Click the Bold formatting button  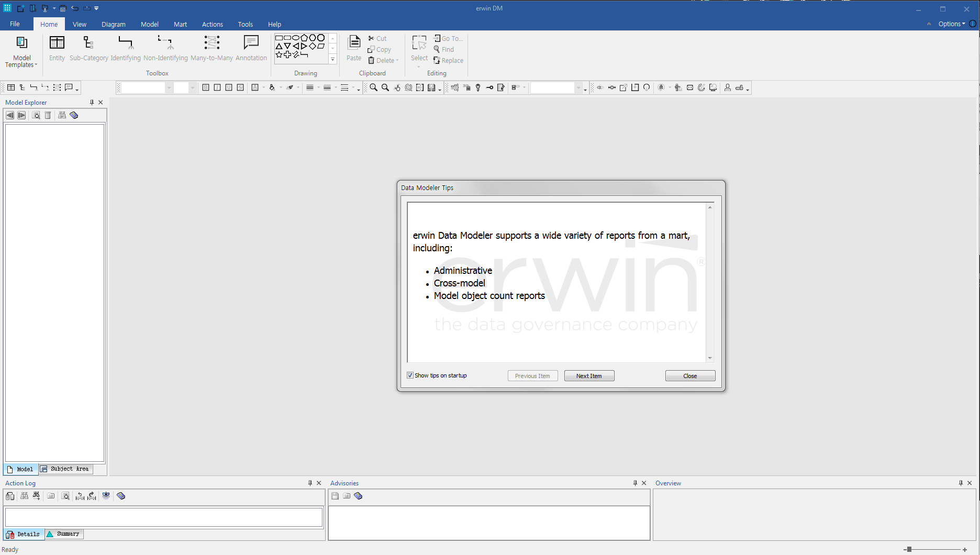(206, 87)
